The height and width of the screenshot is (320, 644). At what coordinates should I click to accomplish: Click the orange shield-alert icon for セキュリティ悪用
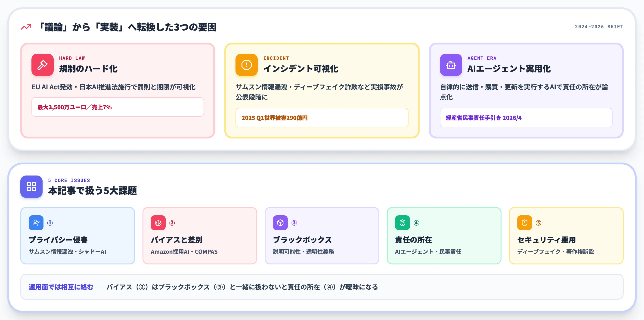pos(524,223)
